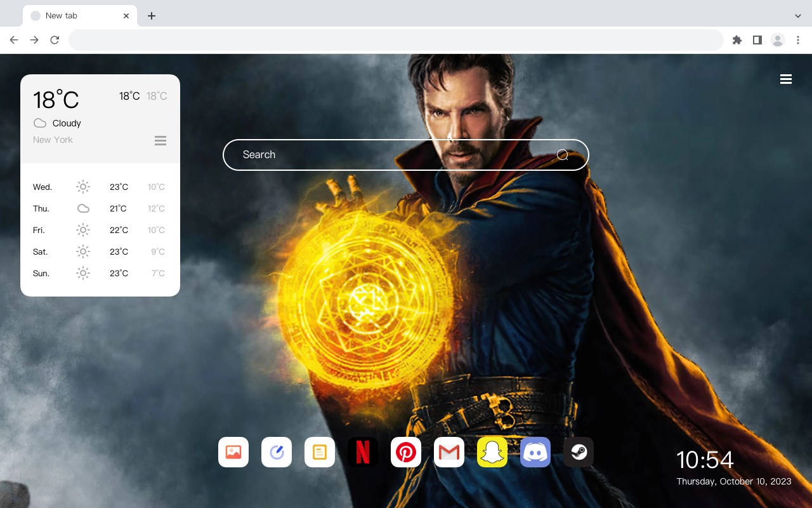
Task: Open the profile avatar menu
Action: 778,40
